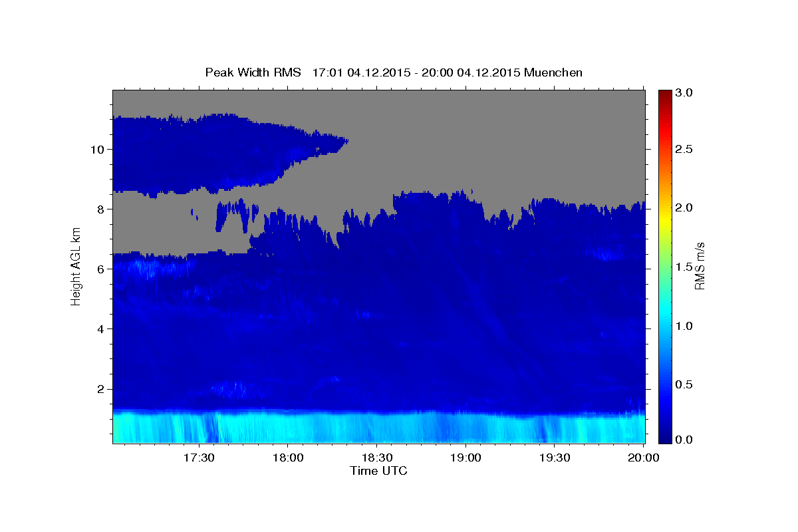This screenshot has width=798, height=532.
Task: Click the "Height AGL km" axis label
Action: click(76, 267)
